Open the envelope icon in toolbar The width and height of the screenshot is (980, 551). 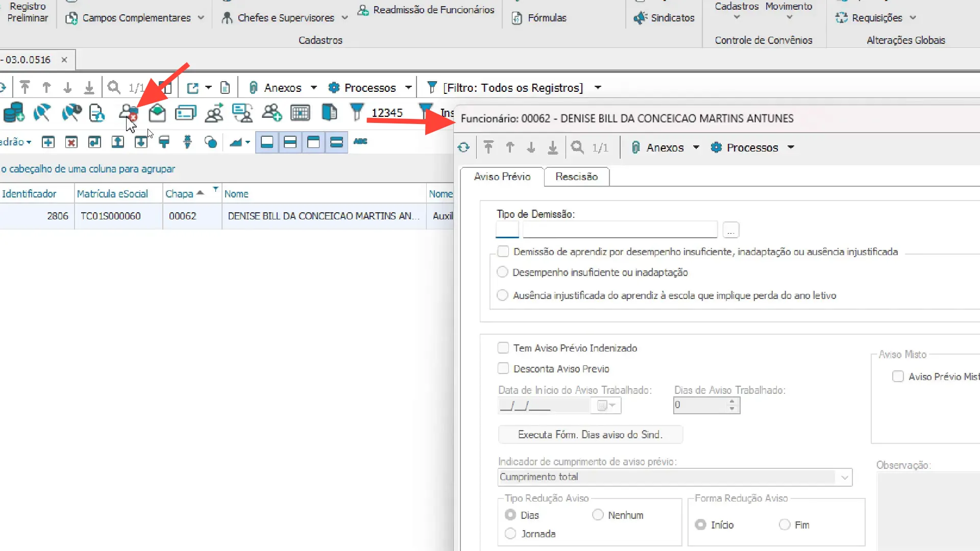[x=157, y=113]
